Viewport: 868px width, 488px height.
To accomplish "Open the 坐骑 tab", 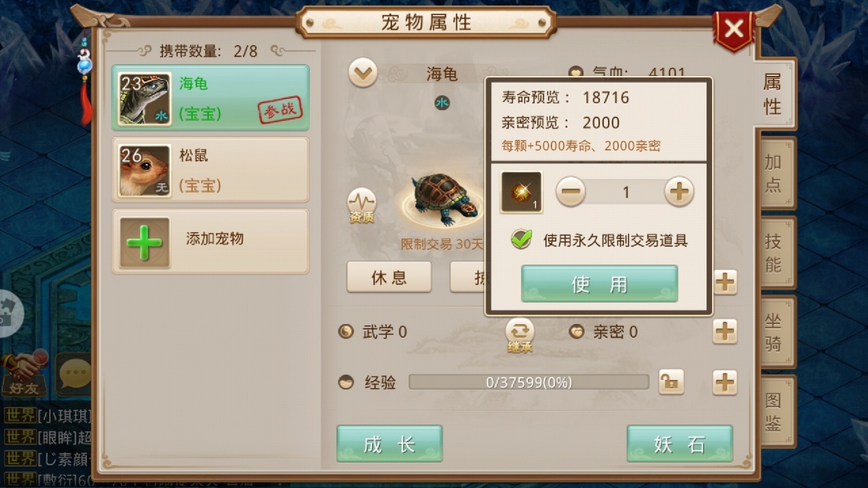I will click(x=774, y=331).
